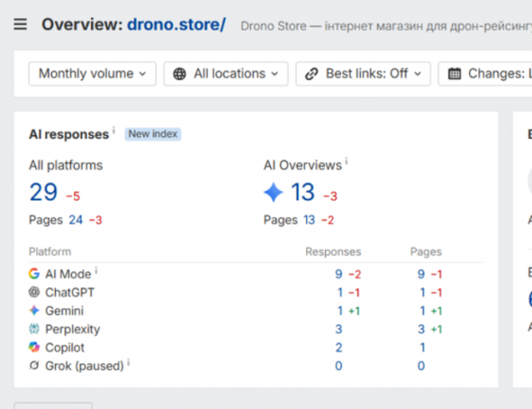532x409 pixels.
Task: Expand the Monthly volume dropdown
Action: pyautogui.click(x=93, y=73)
